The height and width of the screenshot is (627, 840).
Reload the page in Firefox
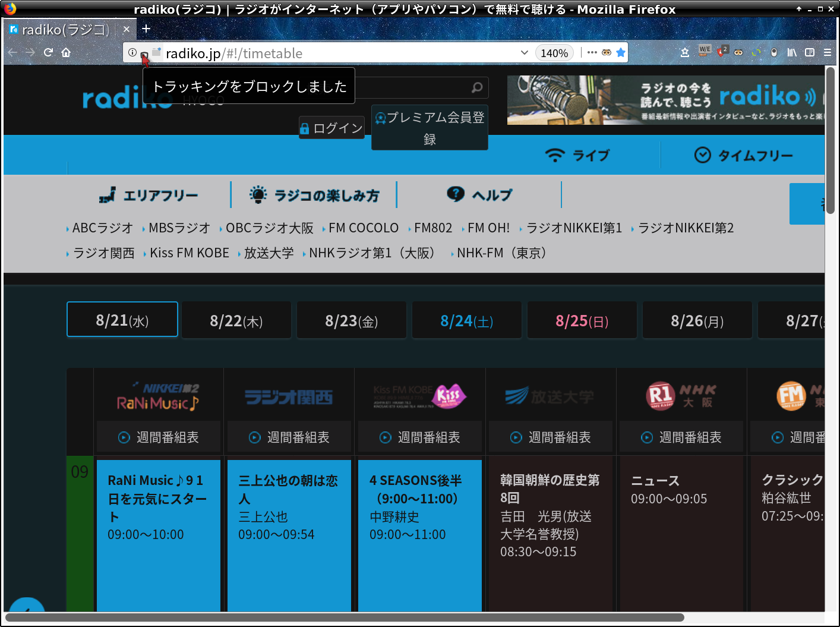48,52
